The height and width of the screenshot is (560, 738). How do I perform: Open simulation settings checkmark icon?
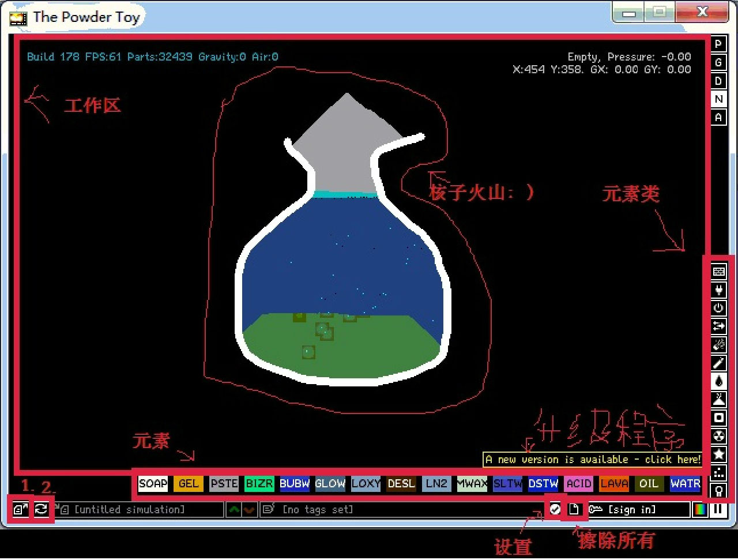(555, 509)
